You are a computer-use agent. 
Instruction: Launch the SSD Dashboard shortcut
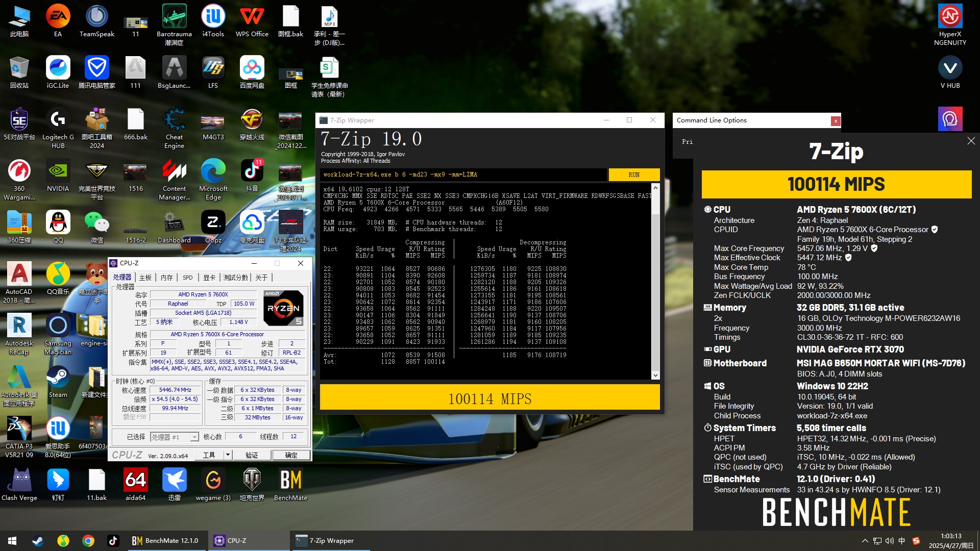click(174, 227)
